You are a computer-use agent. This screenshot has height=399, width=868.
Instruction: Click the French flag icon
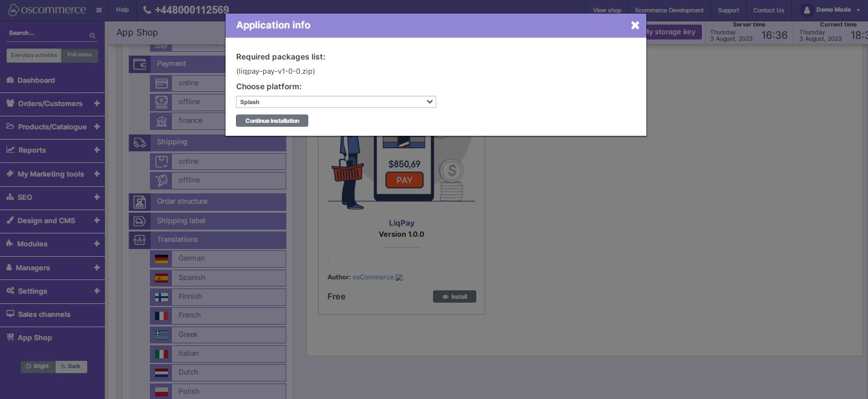point(162,316)
